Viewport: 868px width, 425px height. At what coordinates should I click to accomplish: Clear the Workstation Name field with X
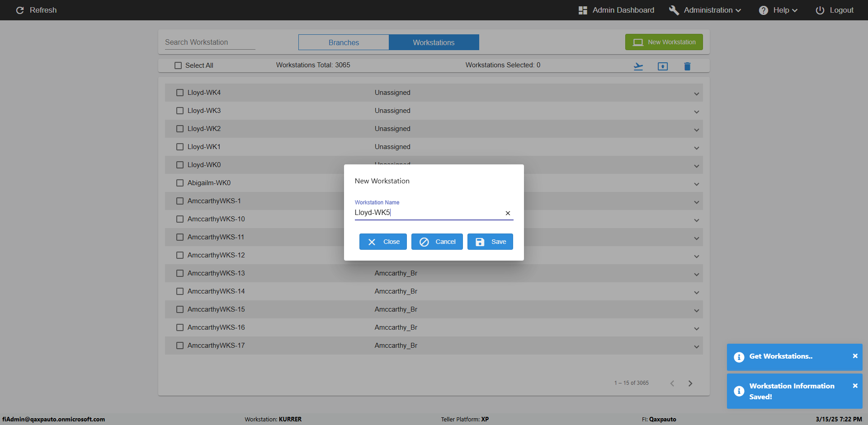508,213
